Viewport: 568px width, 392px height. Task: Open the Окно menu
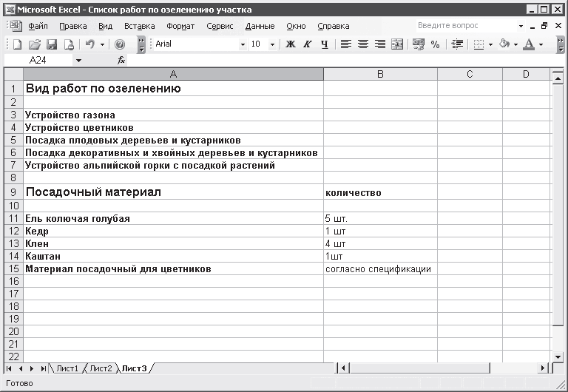point(296,26)
